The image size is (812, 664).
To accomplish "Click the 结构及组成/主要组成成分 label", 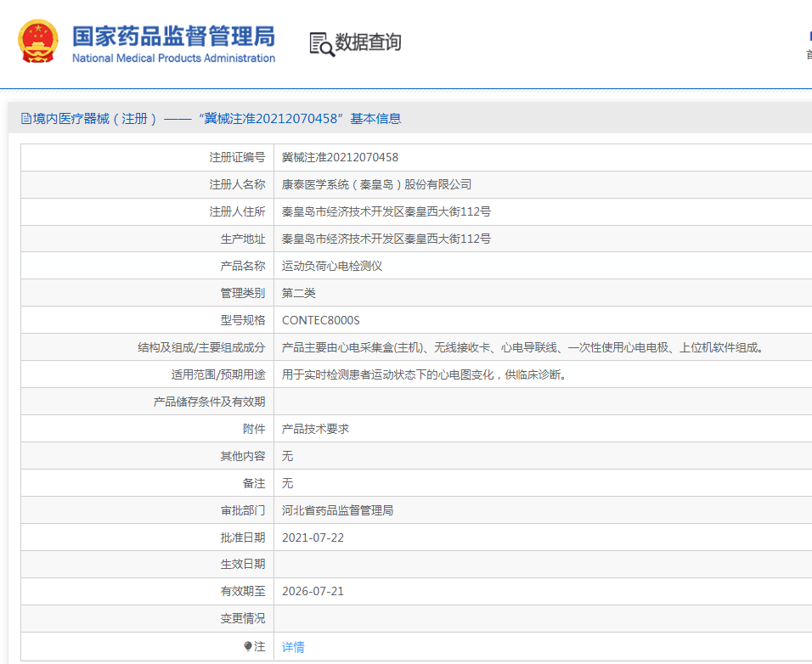I will point(201,347).
